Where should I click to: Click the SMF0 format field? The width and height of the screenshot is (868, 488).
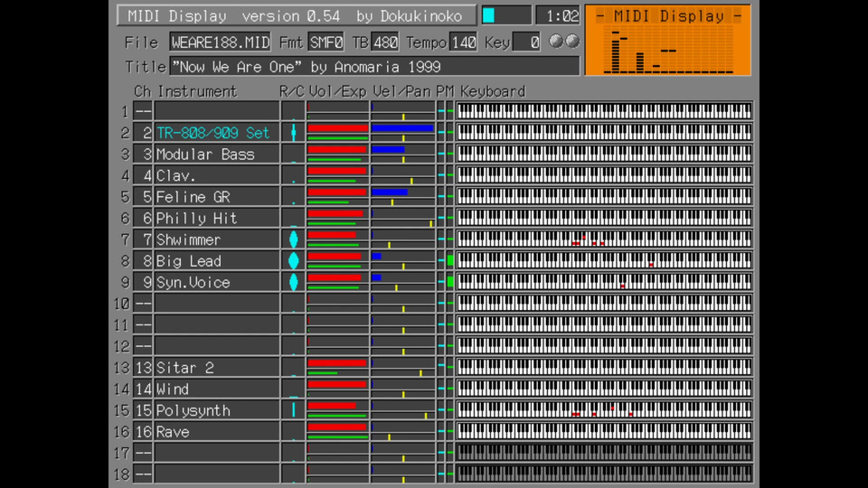pos(325,42)
